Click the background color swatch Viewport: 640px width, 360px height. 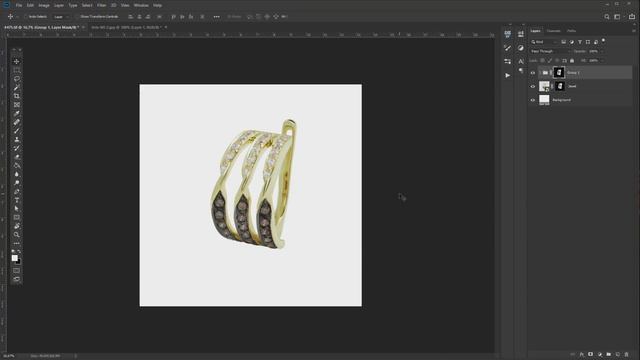(19, 262)
